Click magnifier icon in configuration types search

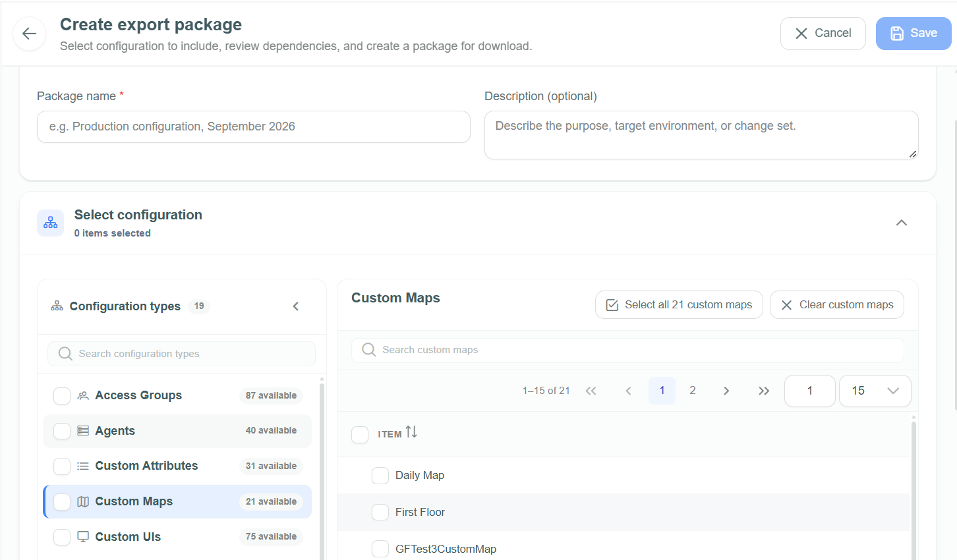[65, 354]
